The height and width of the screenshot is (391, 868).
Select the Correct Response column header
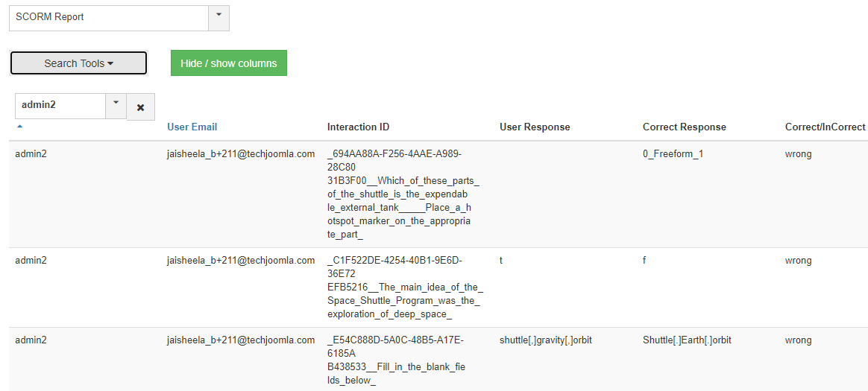click(x=684, y=127)
